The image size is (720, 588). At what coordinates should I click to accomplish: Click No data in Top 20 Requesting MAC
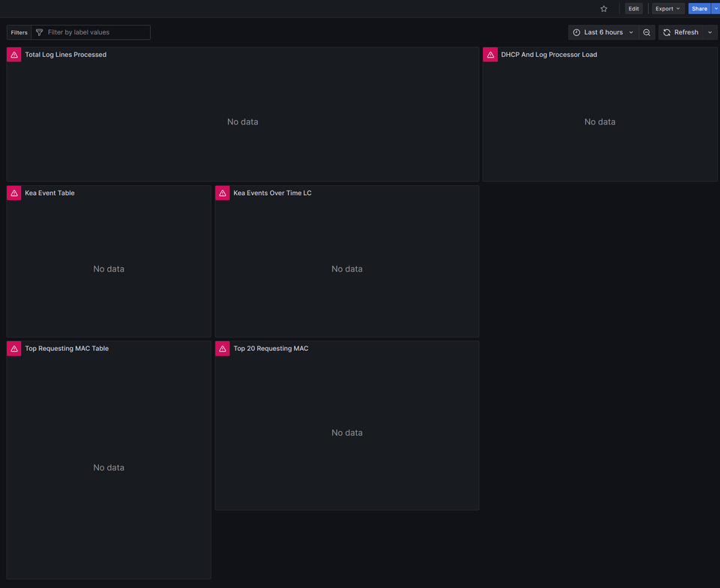[x=347, y=433]
